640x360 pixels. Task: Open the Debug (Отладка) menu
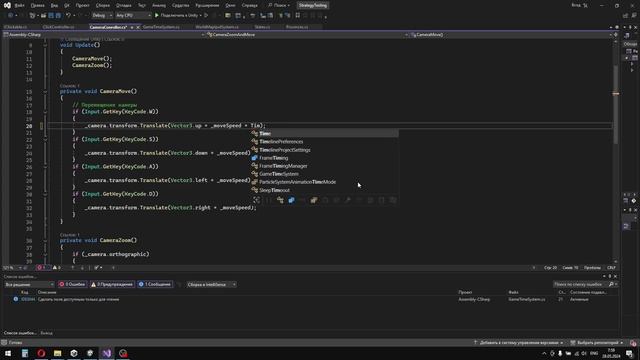coord(123,6)
